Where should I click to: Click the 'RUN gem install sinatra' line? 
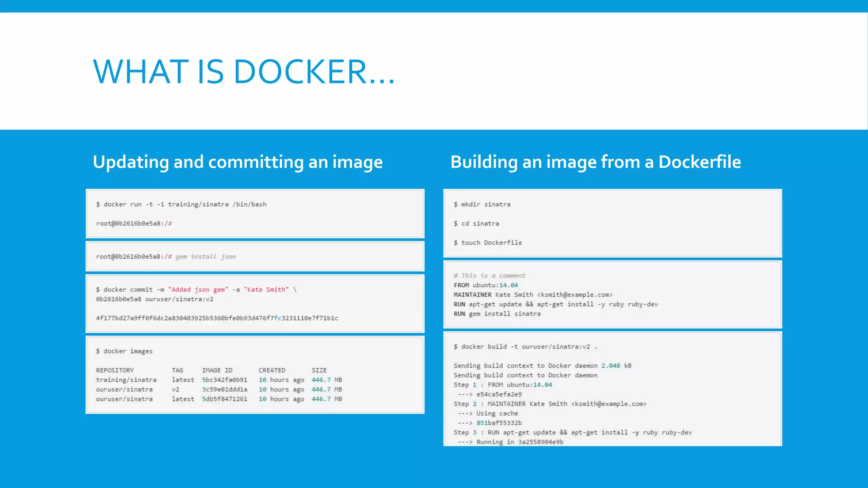(497, 314)
